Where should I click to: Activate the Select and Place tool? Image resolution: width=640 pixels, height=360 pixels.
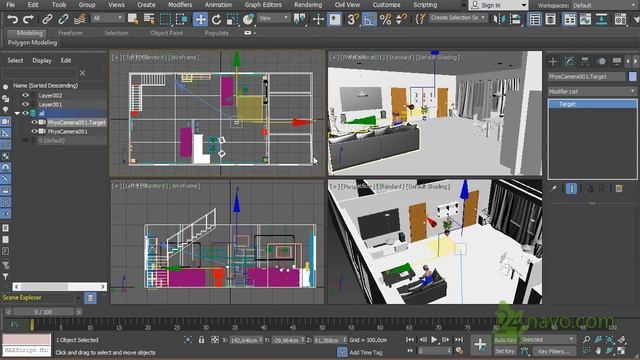[248, 19]
